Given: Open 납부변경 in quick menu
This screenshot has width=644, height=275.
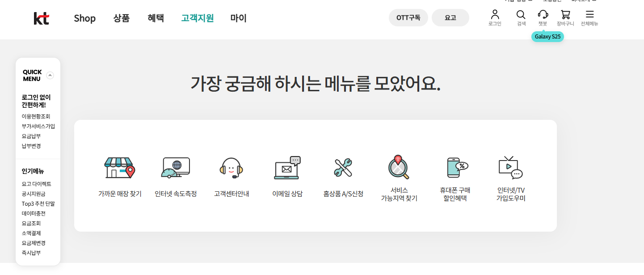Looking at the screenshot, I should tap(31, 146).
